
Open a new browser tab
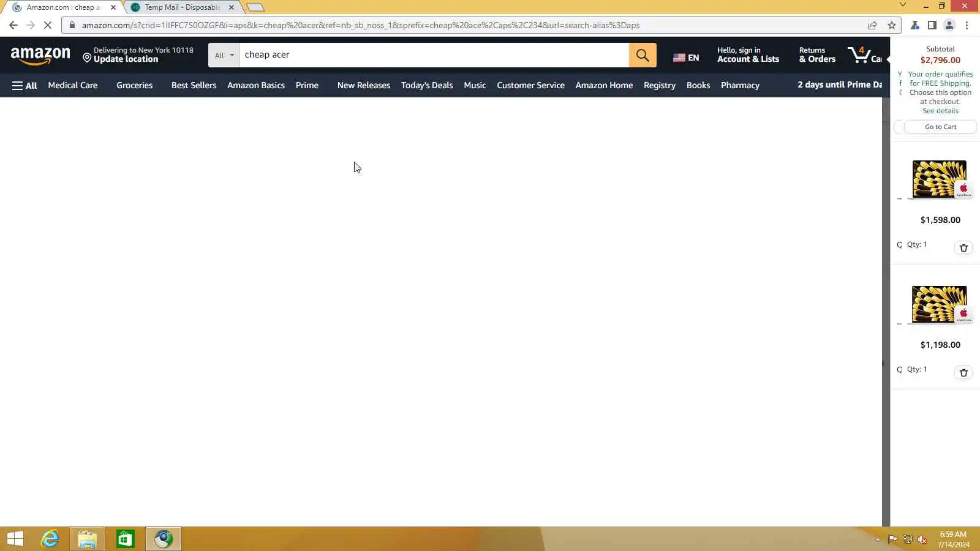255,7
